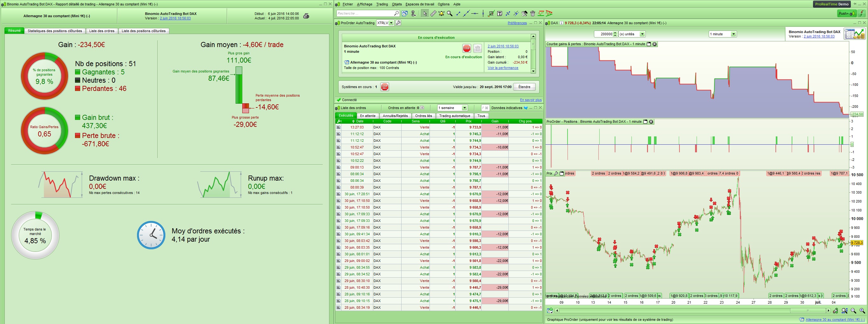The height and width of the screenshot is (324, 868).
Task: Toggle the cursor selection mode tool
Action: (424, 13)
